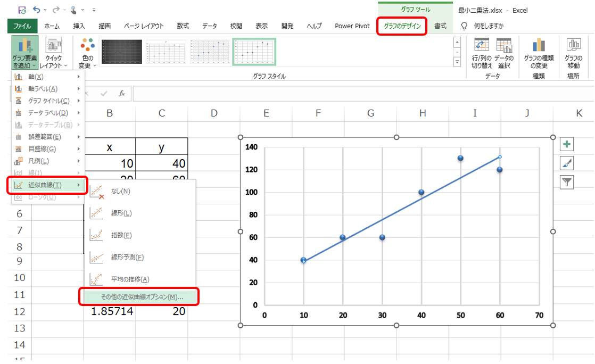This screenshot has height=364, width=595.
Task: Click the Save icon in quick access toolbar
Action: point(22,10)
